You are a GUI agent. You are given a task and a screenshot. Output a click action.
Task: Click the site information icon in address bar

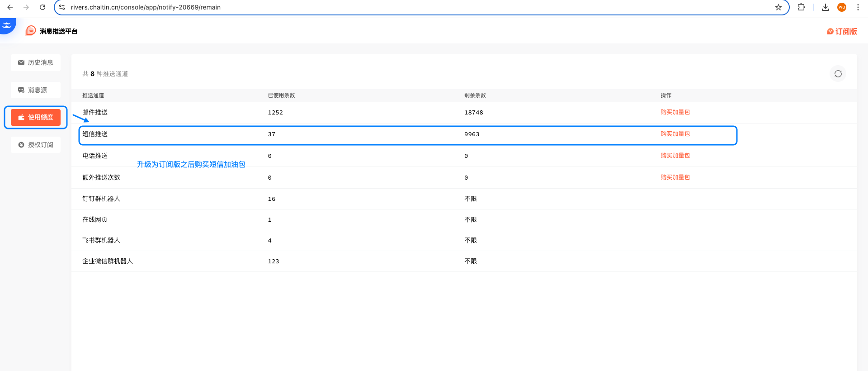pyautogui.click(x=62, y=7)
